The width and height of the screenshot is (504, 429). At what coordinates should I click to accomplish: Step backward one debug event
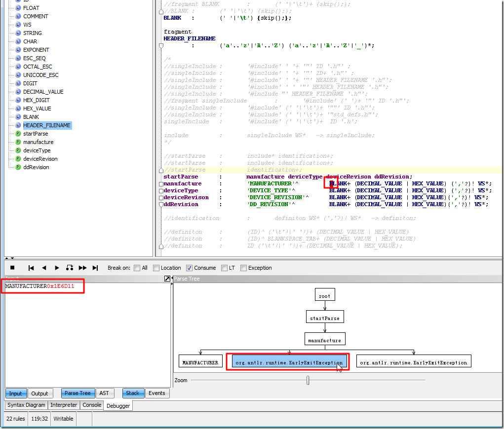(44, 268)
